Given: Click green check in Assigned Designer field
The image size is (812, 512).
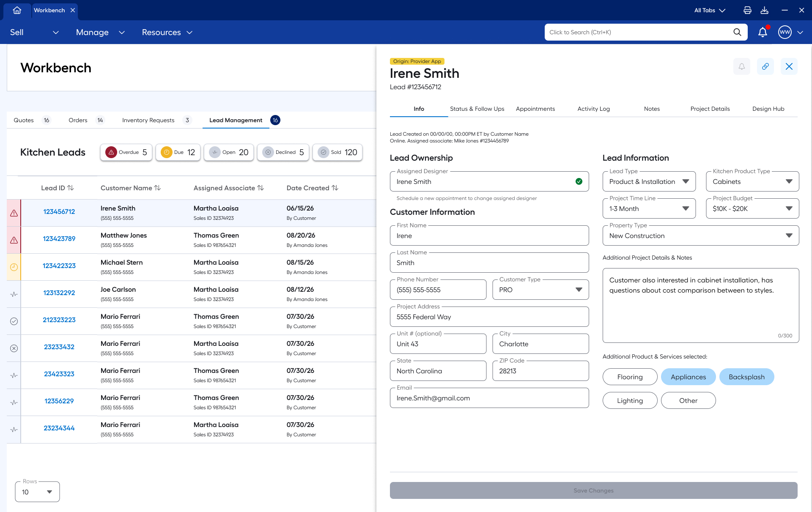Looking at the screenshot, I should coord(579,181).
